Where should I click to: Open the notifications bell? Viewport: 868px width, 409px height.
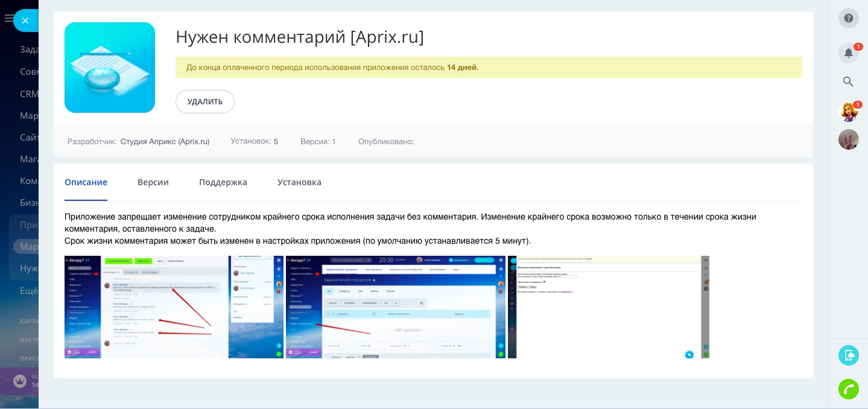[x=848, y=53]
